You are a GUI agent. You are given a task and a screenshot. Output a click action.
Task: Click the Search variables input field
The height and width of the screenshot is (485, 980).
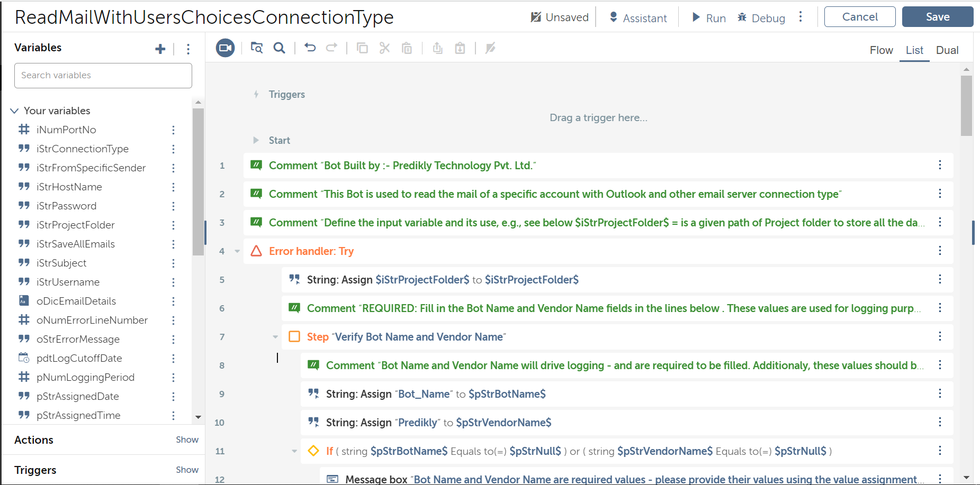[103, 76]
